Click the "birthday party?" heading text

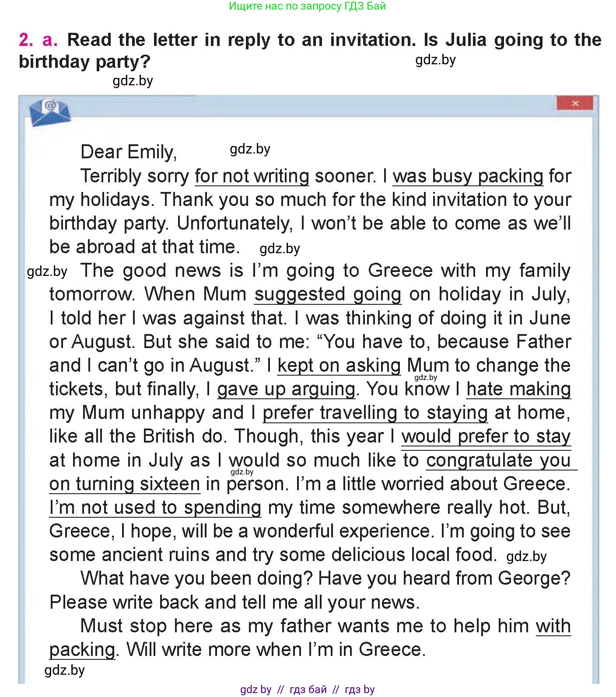coord(84,62)
